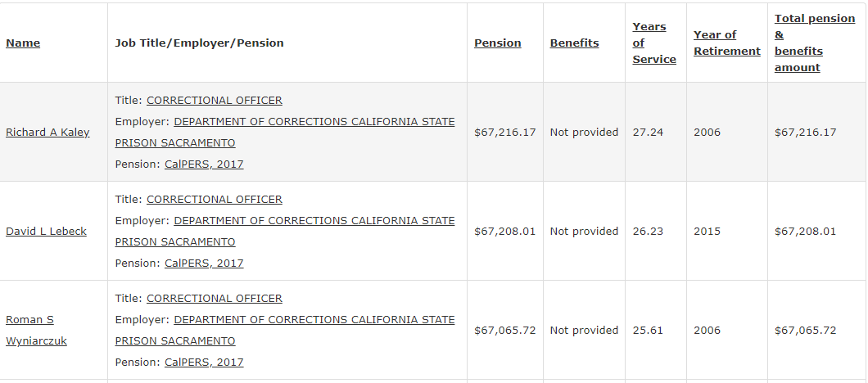Sort by Years of Service header
The image size is (868, 383).
[653, 43]
